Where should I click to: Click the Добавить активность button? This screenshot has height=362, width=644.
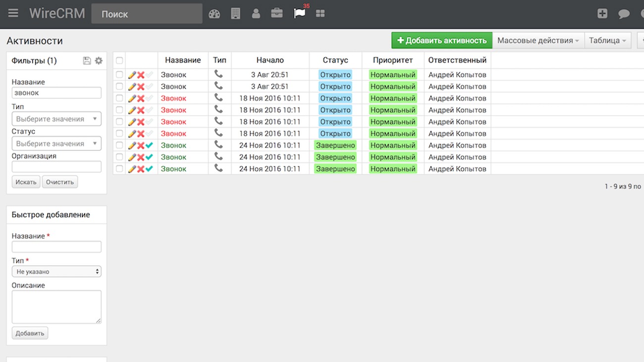click(x=441, y=41)
